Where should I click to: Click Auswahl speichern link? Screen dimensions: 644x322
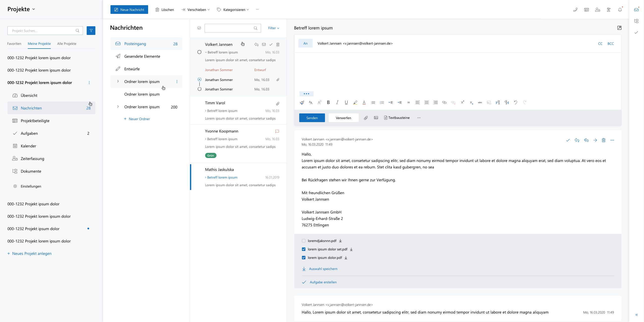320,269
